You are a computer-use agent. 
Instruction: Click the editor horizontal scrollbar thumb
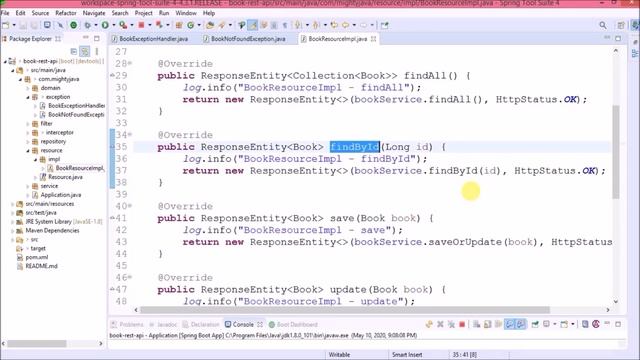pyautogui.click(x=345, y=310)
